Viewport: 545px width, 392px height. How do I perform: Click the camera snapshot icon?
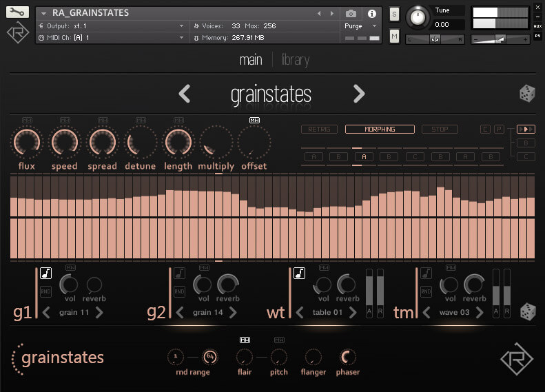coord(351,13)
